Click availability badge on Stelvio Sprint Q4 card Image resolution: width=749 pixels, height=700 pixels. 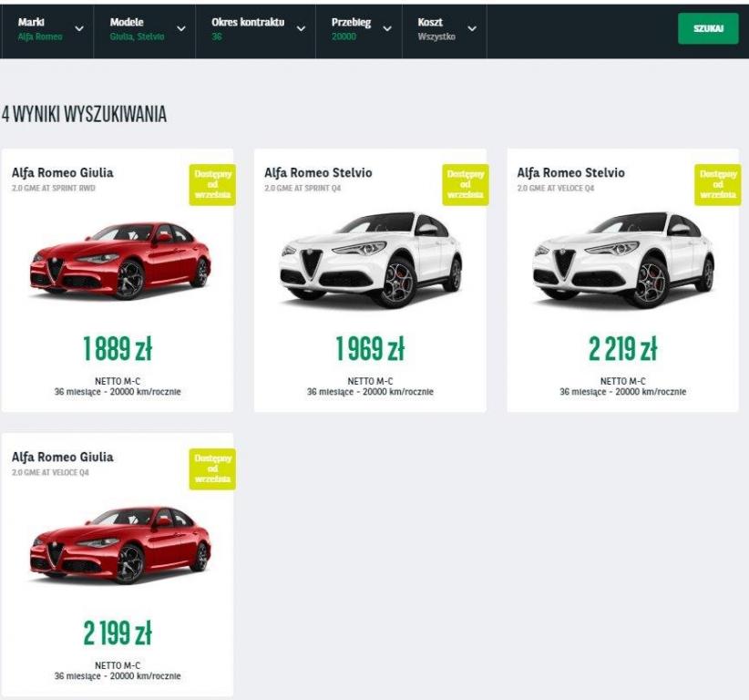466,185
